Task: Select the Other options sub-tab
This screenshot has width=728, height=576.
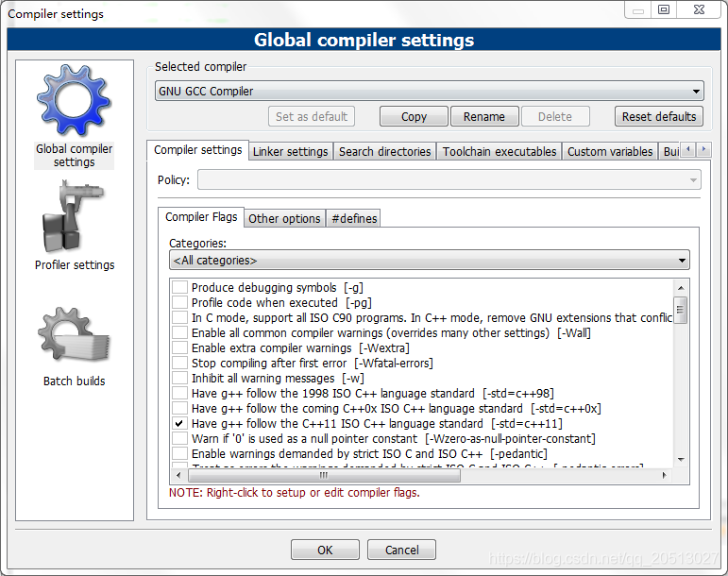Action: [x=284, y=219]
